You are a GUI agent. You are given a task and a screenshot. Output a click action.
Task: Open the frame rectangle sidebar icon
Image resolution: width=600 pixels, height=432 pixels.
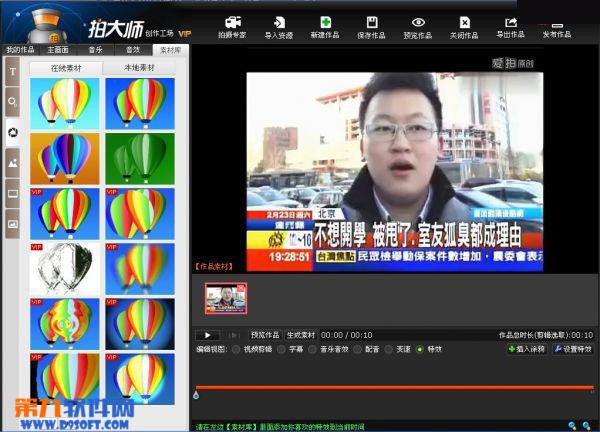(x=13, y=194)
